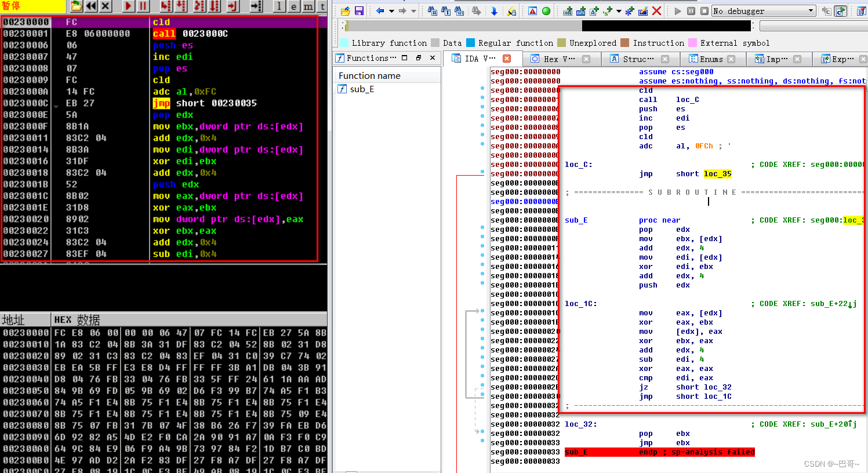Click the 'Function name' column header

pos(387,75)
